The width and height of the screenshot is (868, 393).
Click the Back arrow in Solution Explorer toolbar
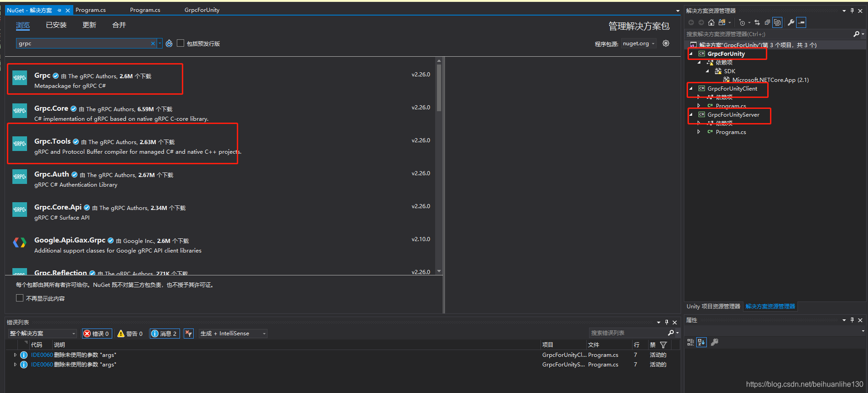(x=691, y=22)
